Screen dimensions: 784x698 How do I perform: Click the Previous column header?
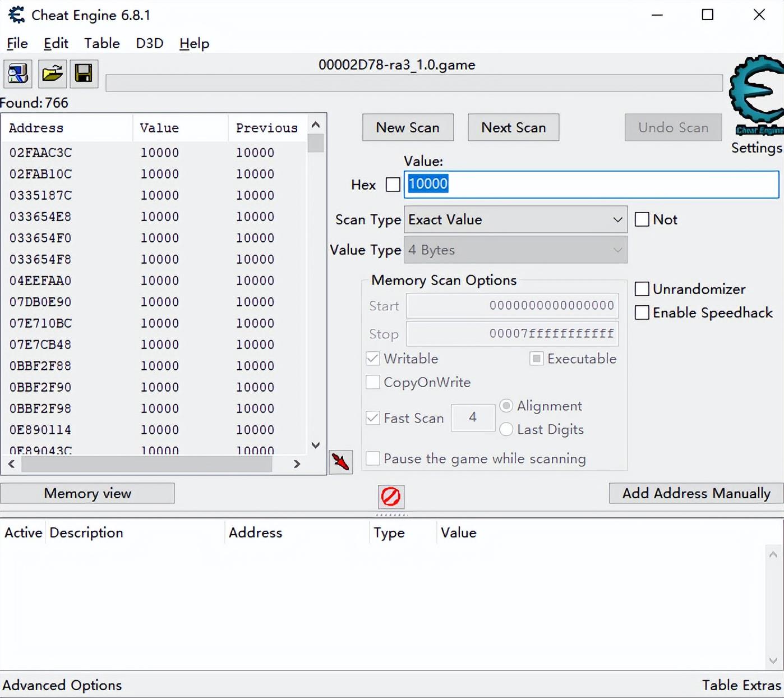[267, 128]
